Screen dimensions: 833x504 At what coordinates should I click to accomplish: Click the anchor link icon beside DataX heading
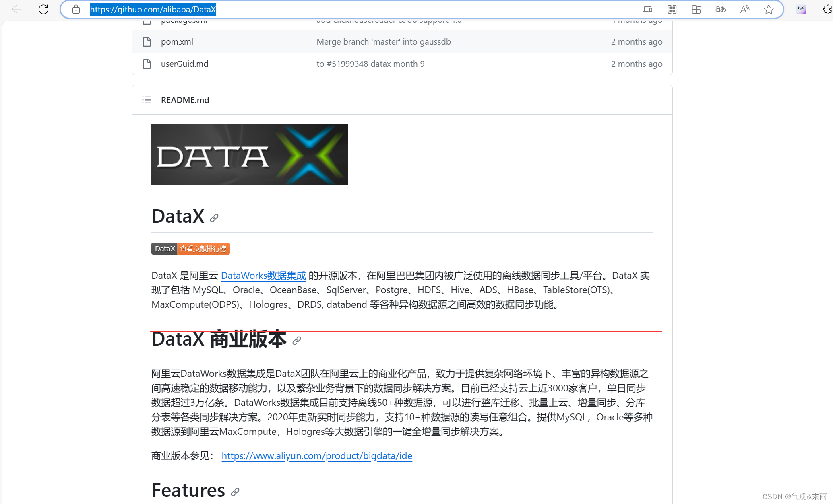tap(214, 218)
